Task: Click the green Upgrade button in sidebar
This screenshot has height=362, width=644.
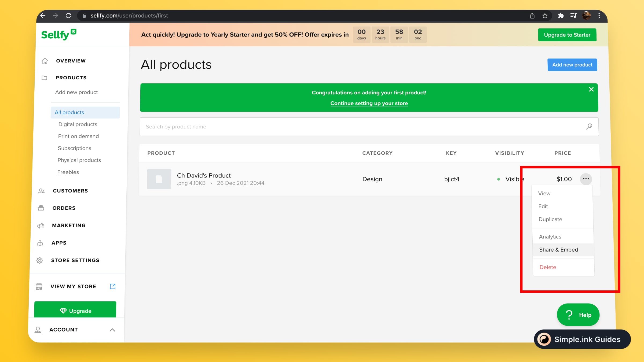Action: point(75,310)
